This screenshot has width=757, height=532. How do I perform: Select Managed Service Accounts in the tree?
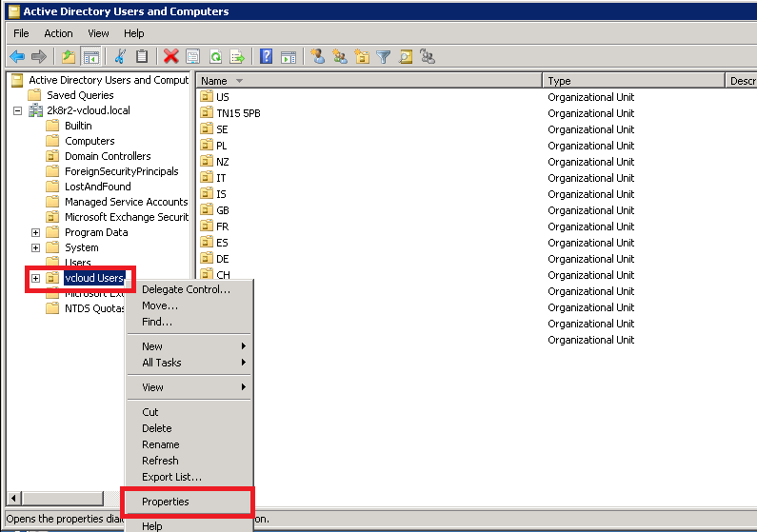(x=126, y=202)
